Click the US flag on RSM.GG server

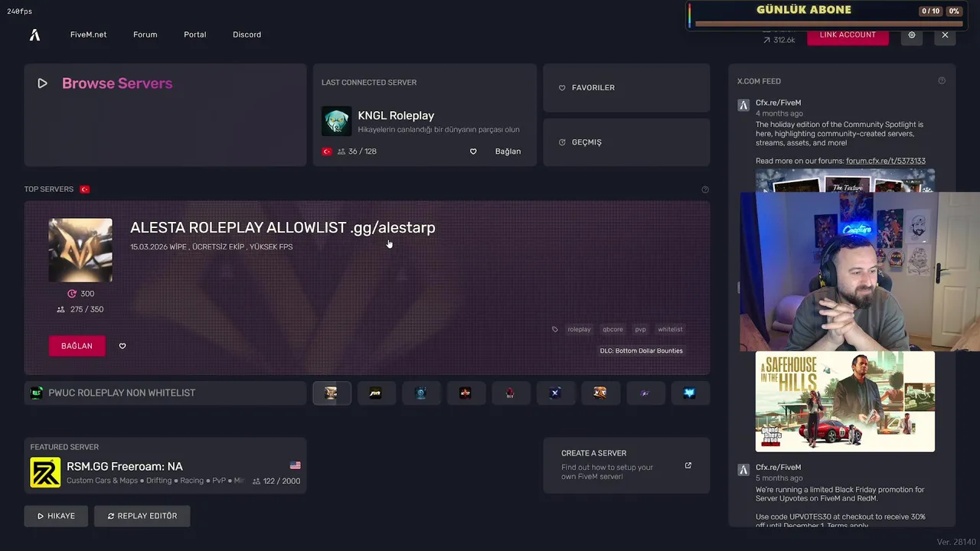point(296,465)
